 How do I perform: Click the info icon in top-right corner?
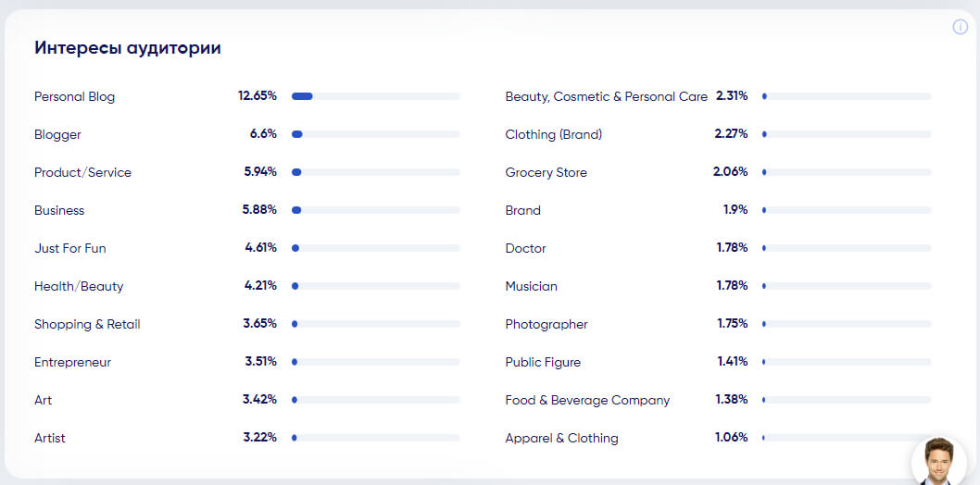pos(960,27)
